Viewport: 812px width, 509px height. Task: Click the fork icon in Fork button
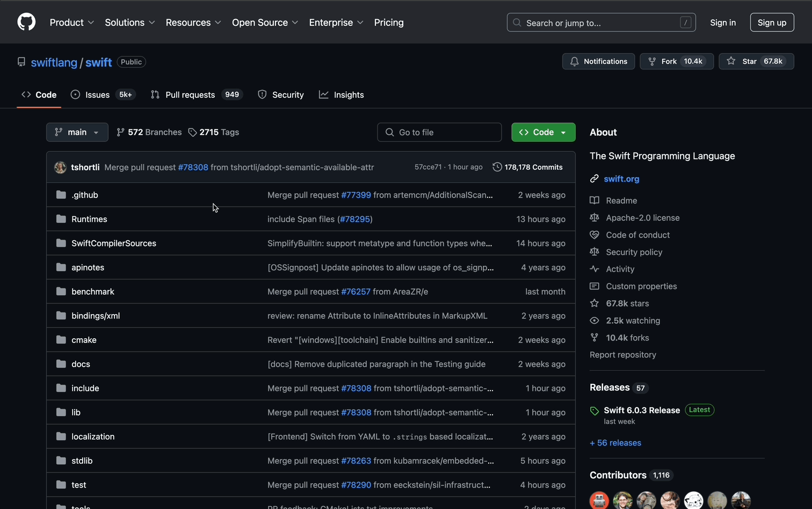[x=652, y=61]
